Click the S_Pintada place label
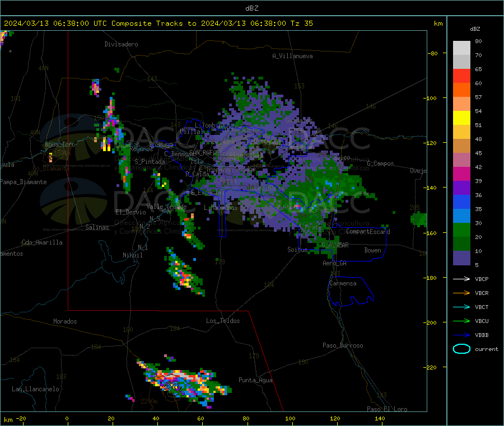The width and height of the screenshot is (504, 426). click(150, 162)
